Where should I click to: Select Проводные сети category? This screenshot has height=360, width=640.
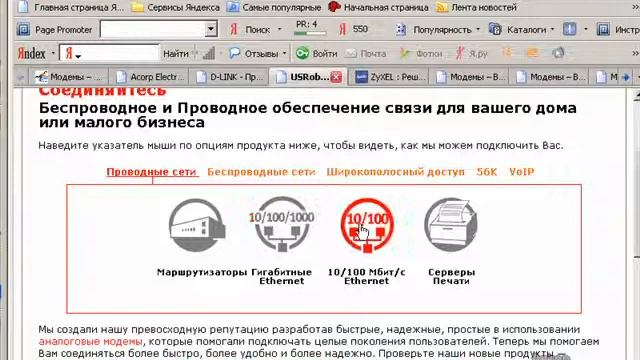152,172
